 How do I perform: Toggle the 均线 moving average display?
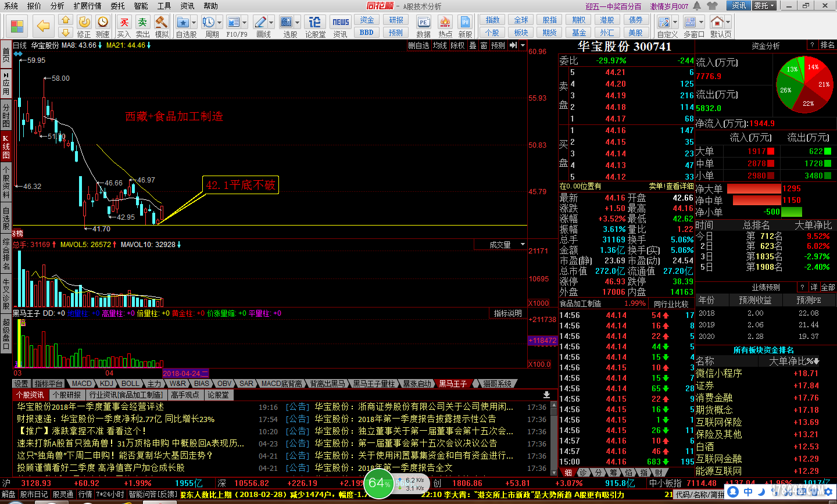point(440,45)
